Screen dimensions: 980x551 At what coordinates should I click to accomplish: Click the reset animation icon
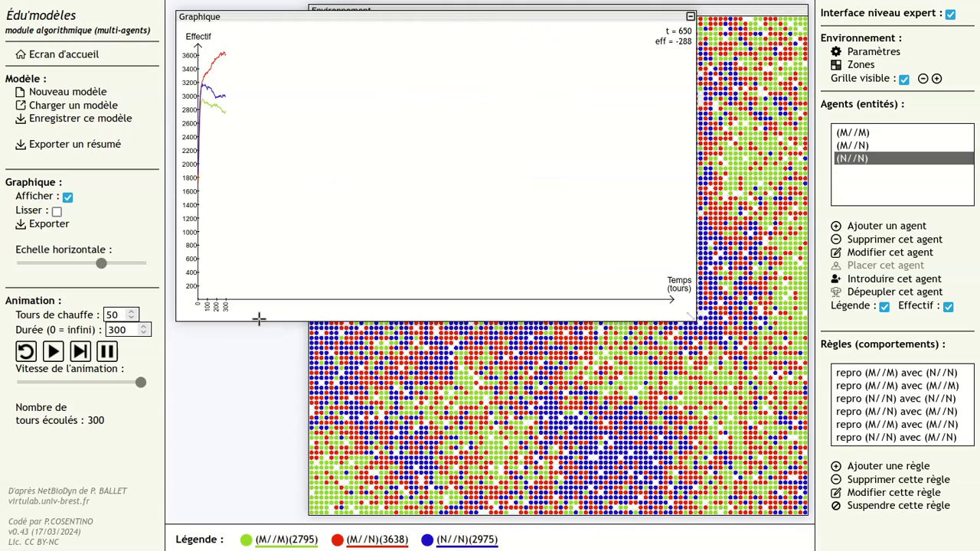pos(25,351)
